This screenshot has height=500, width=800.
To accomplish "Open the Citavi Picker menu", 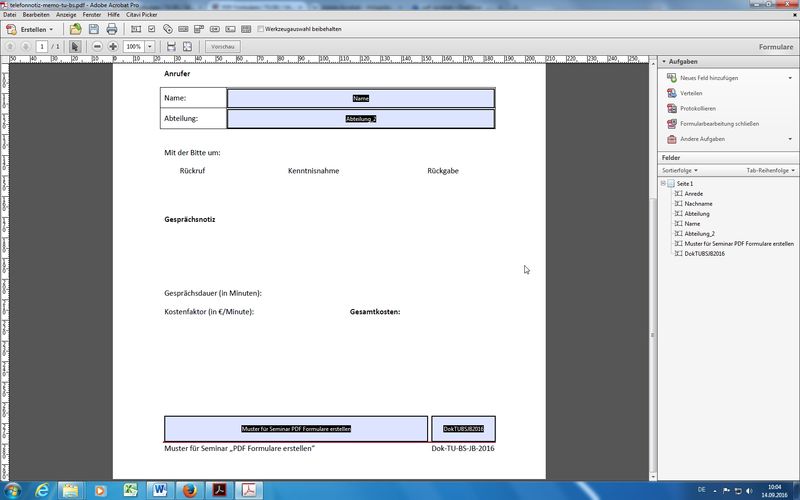I will (142, 15).
